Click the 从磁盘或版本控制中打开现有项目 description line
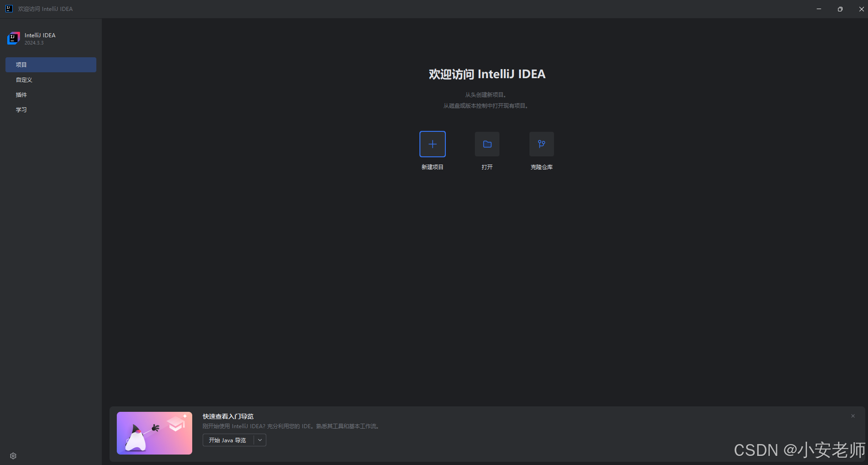Image resolution: width=868 pixels, height=465 pixels. pos(486,106)
